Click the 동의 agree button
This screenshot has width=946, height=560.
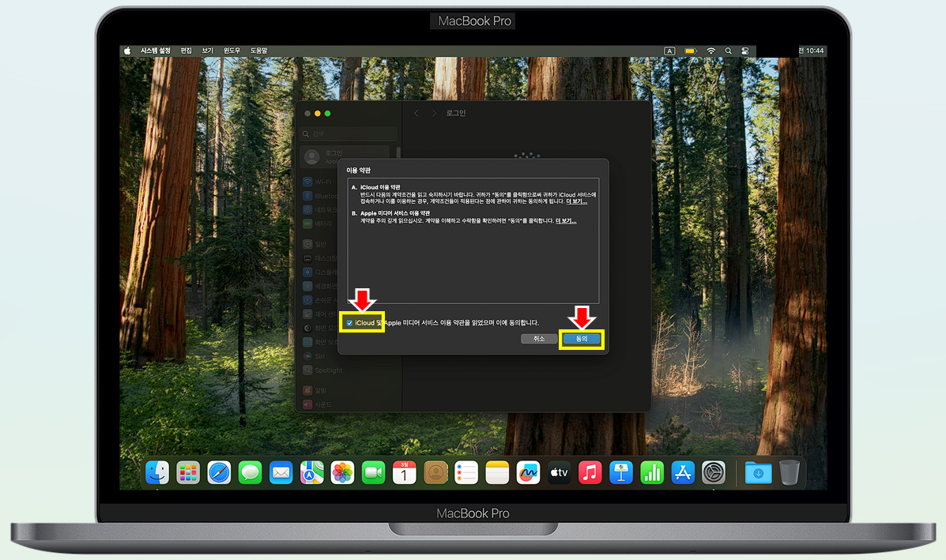pos(581,339)
